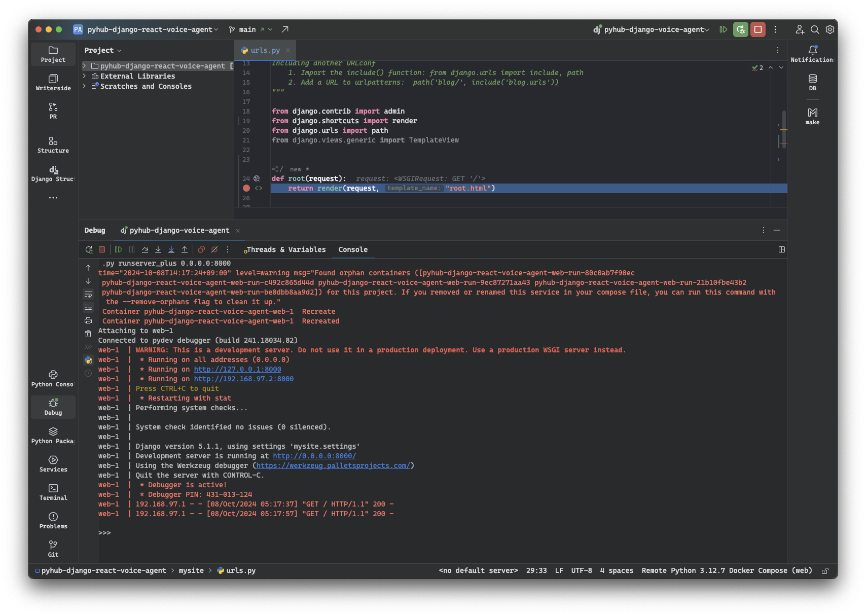
Task: Print the console output
Action: tap(88, 320)
